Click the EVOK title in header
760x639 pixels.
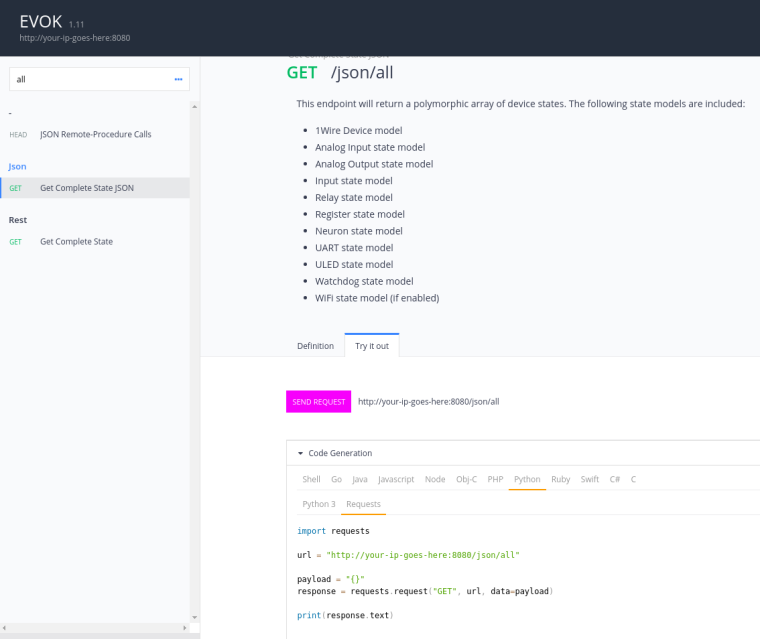(41, 21)
